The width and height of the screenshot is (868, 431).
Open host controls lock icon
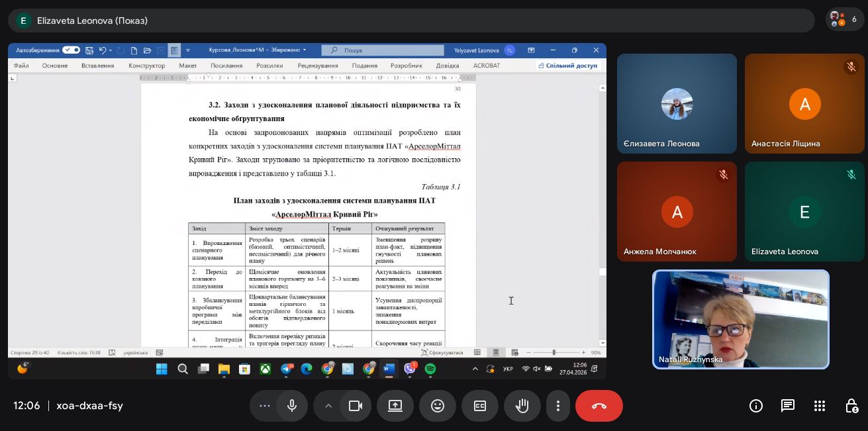click(x=851, y=406)
